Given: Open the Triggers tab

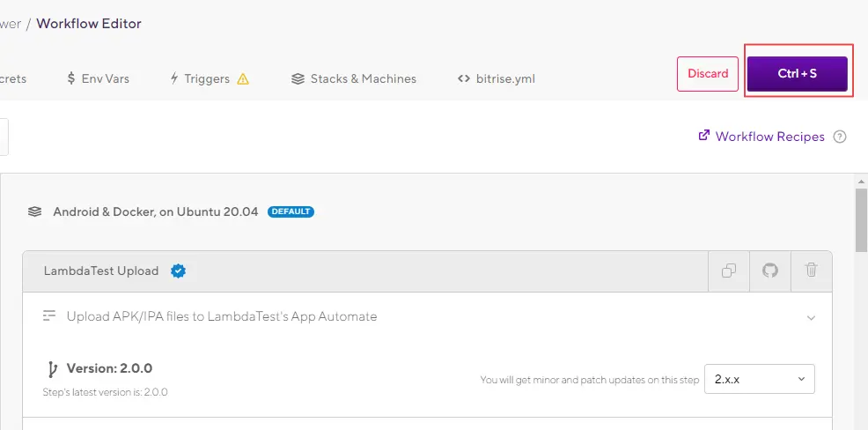Looking at the screenshot, I should (199, 78).
